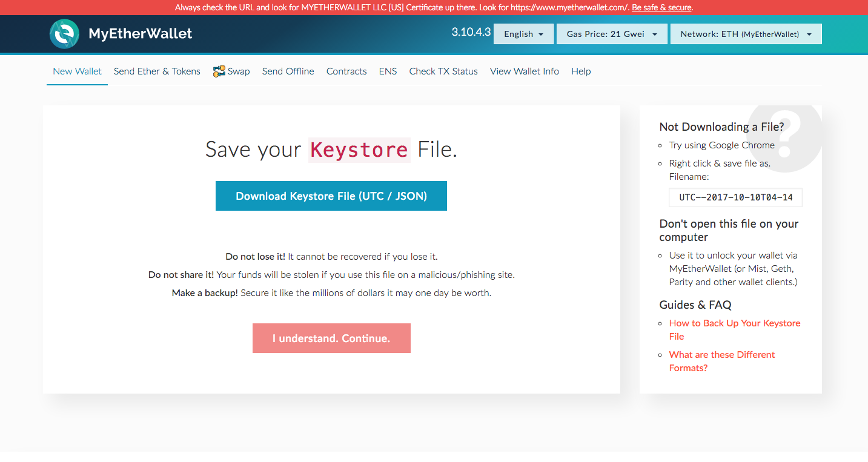Click the MyEtherWallet logo icon

point(64,34)
